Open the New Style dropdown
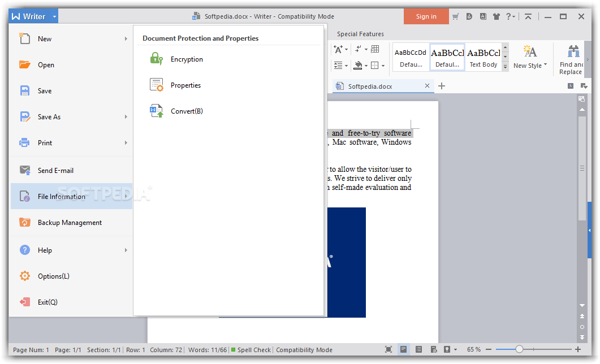The image size is (600, 364). (x=530, y=57)
